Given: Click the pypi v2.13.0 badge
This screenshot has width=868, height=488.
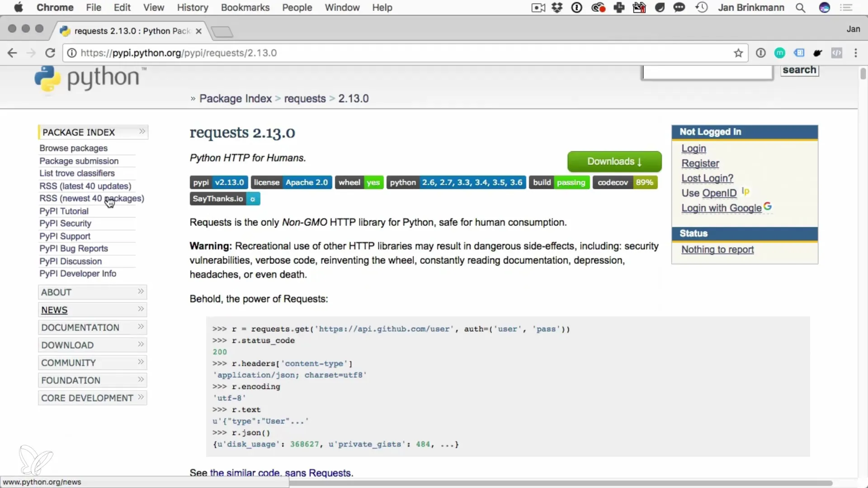Looking at the screenshot, I should [x=219, y=183].
